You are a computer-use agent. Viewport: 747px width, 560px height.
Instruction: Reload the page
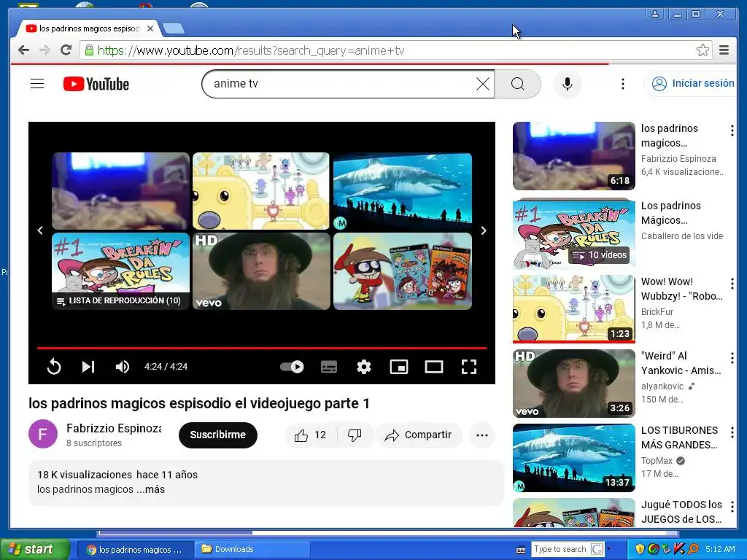click(x=66, y=50)
